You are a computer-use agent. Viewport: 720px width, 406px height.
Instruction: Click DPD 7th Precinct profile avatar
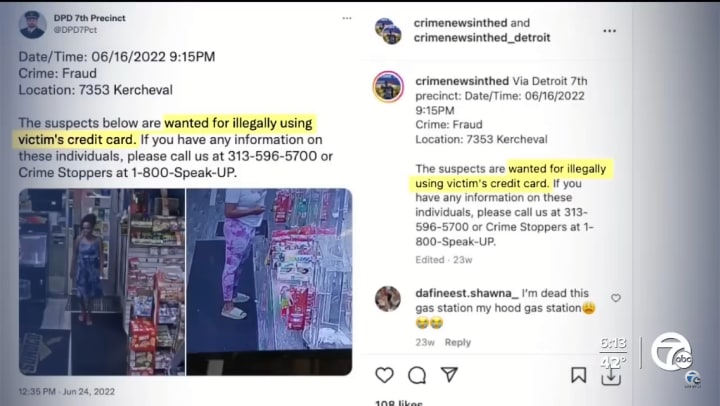pos(33,24)
